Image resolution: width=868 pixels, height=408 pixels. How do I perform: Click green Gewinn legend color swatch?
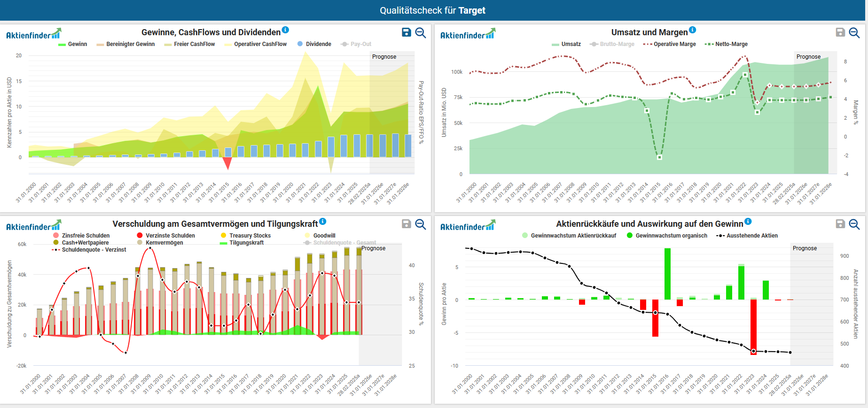pos(62,45)
